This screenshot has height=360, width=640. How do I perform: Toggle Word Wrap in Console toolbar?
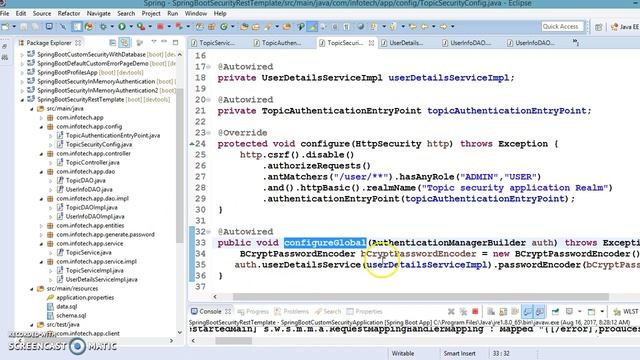[x=515, y=311]
